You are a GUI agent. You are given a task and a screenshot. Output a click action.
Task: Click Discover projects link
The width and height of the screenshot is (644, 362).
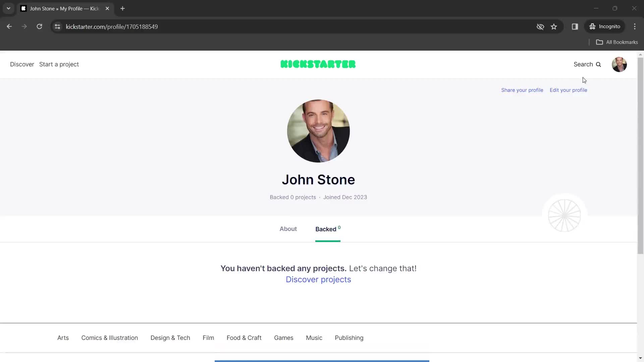tap(318, 279)
